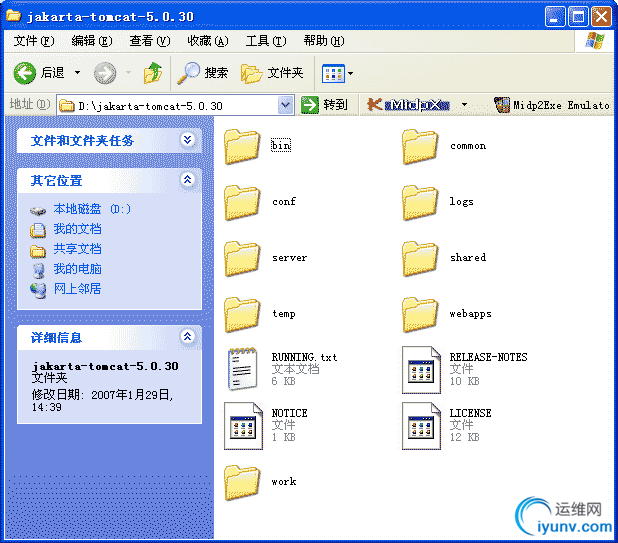Click the local disk drive icon
This screenshot has width=618, height=543.
pos(38,211)
